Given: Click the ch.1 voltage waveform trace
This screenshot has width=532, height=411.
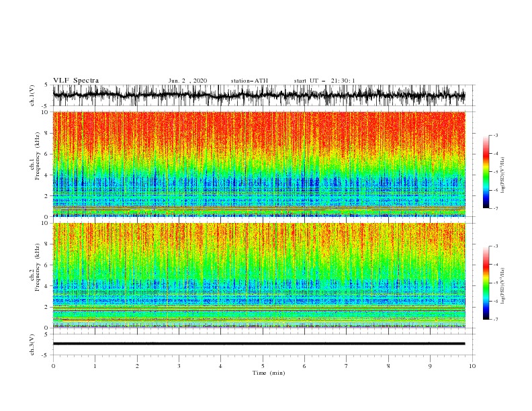Looking at the screenshot, I should pyautogui.click(x=259, y=95).
